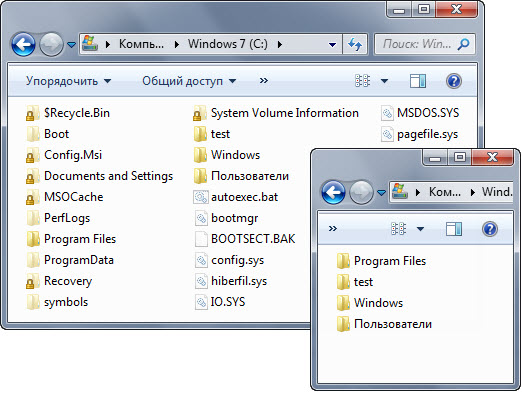The height and width of the screenshot is (397, 522).
Task: Open view options dropdown arrow in the small window
Action: (420, 229)
